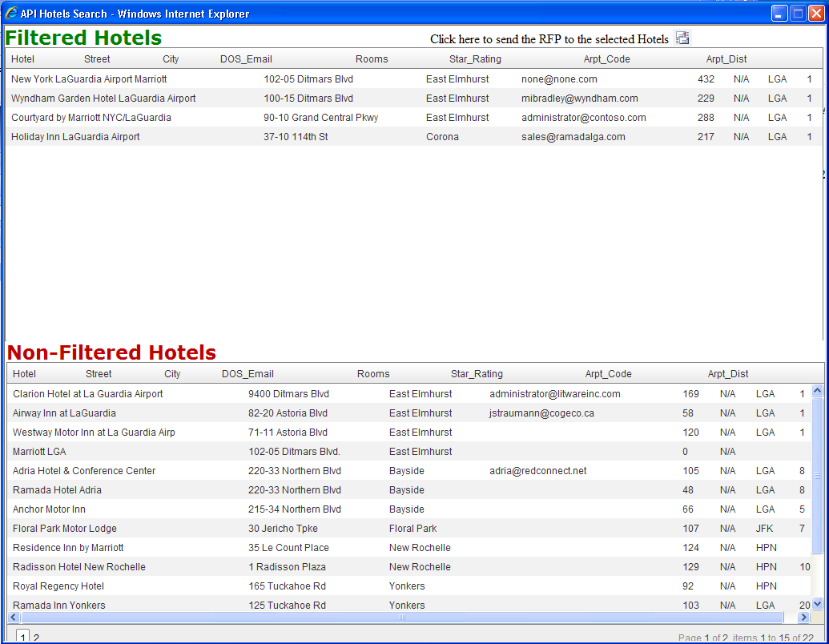Screen dimensions: 829x644
Task: Select Clarion Hotel at La Guardia Airport
Action: [409, 394]
